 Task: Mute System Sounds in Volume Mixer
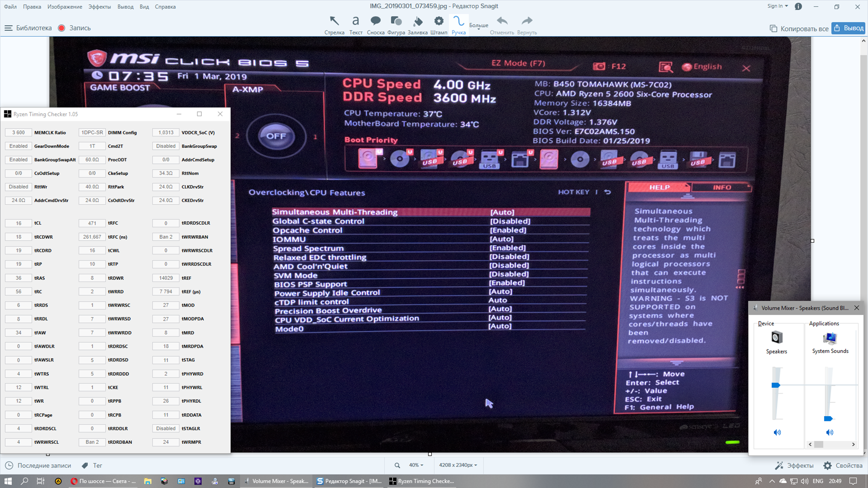(x=829, y=432)
